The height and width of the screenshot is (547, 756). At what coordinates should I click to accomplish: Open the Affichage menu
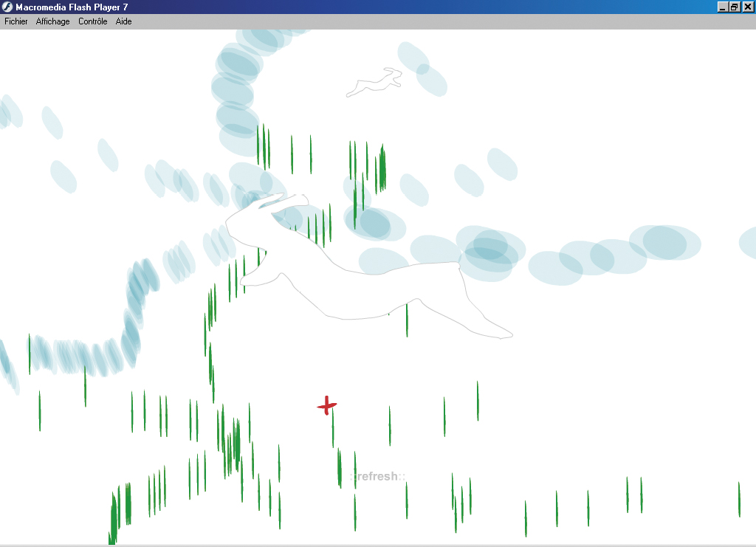pyautogui.click(x=52, y=21)
